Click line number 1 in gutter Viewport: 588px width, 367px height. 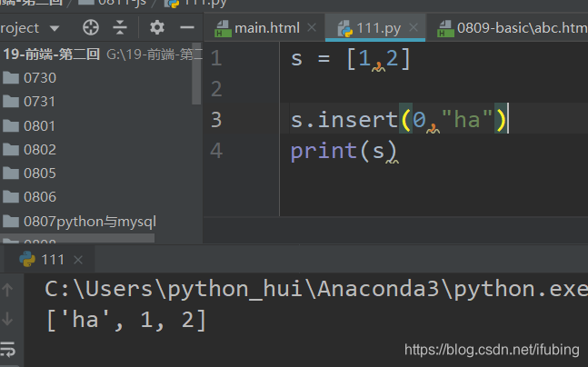tap(216, 58)
